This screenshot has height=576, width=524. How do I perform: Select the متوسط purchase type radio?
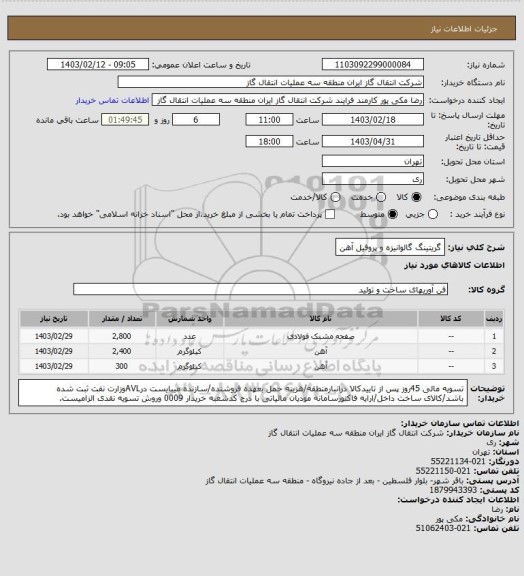coord(393,215)
